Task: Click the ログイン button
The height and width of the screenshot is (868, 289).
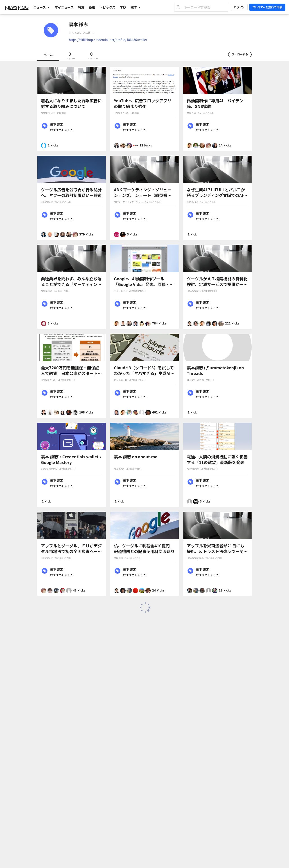Action: click(x=239, y=7)
